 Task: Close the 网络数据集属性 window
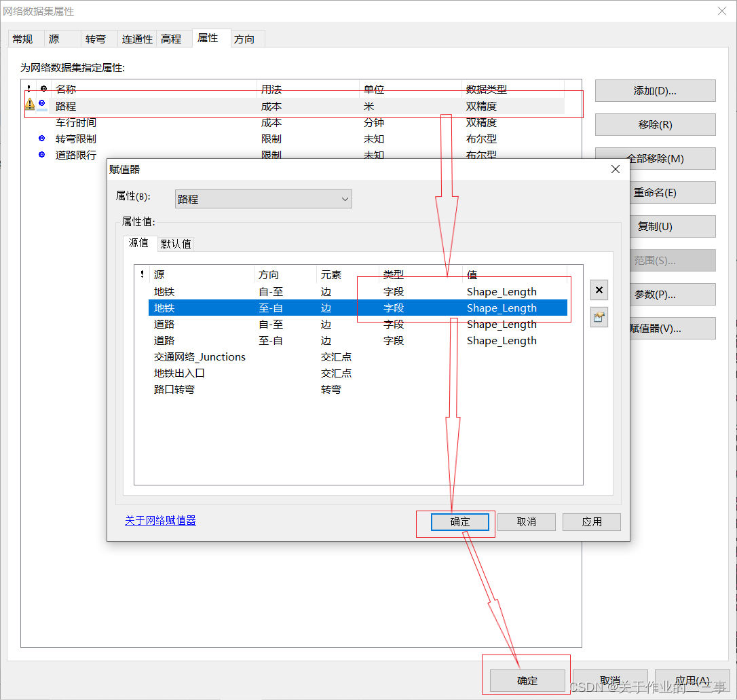(x=722, y=11)
